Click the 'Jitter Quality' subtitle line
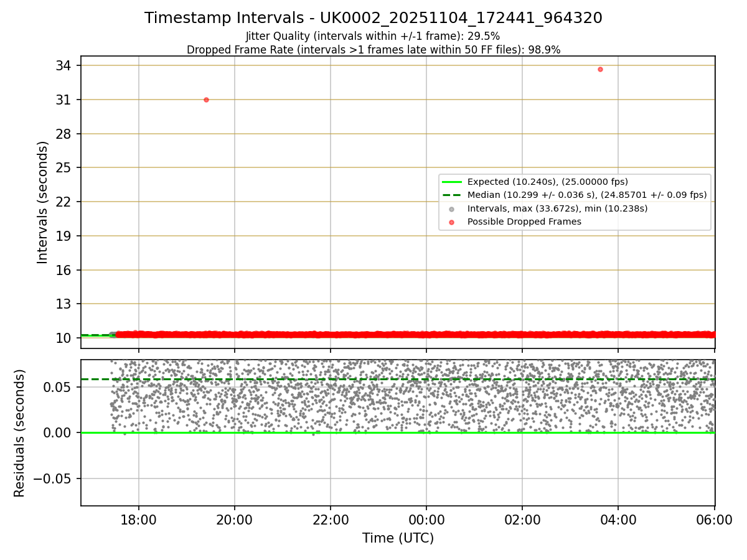 (373, 36)
